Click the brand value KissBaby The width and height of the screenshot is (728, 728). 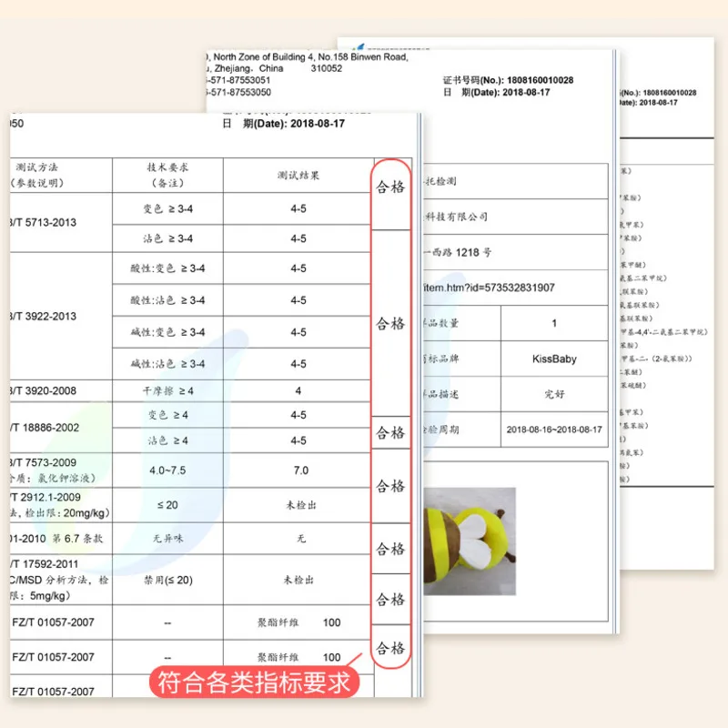click(554, 359)
